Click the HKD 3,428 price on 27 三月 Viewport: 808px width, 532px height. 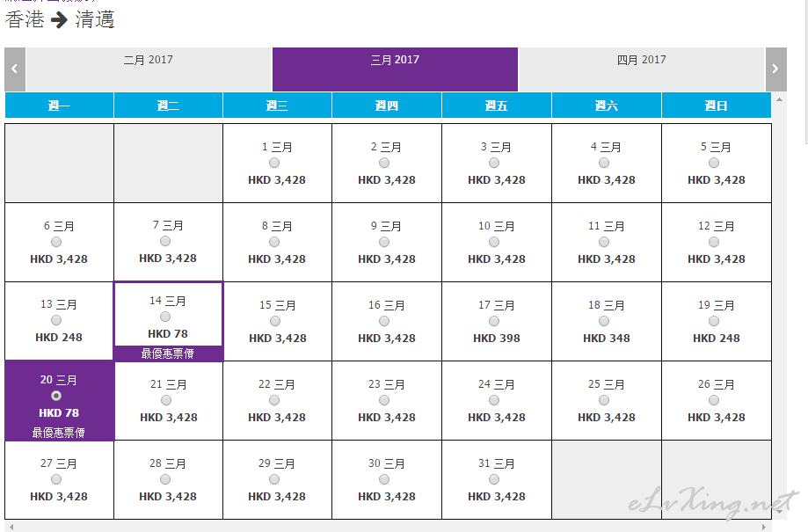(59, 497)
